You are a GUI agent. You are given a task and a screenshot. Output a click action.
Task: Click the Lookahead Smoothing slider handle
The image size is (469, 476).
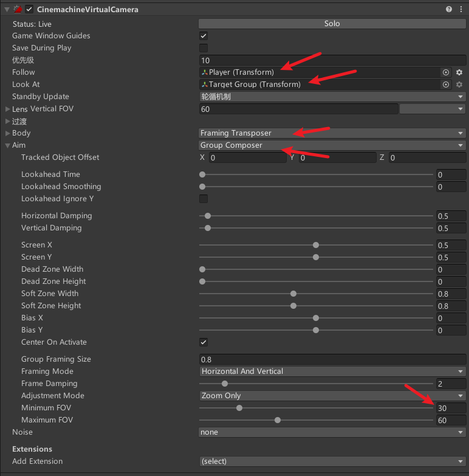tap(202, 187)
